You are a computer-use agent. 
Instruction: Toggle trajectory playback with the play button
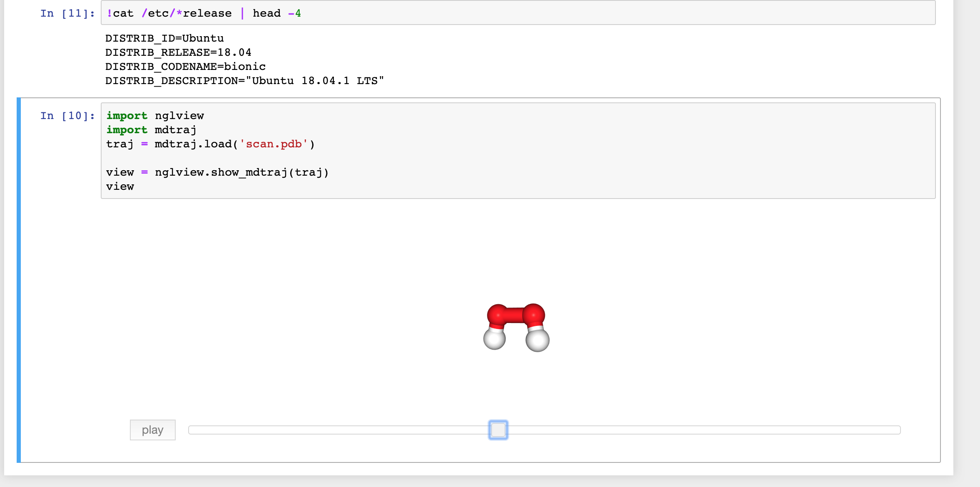tap(152, 430)
